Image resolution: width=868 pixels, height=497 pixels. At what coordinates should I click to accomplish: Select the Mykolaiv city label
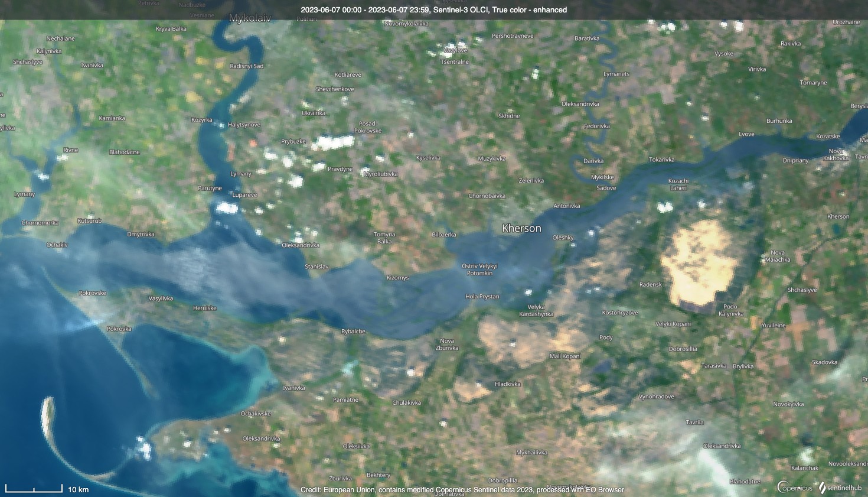point(250,18)
